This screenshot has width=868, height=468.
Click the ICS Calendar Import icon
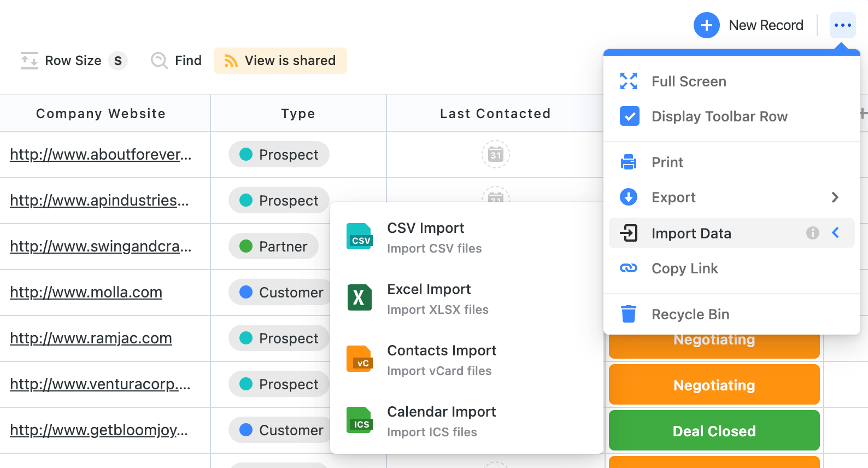coord(359,420)
